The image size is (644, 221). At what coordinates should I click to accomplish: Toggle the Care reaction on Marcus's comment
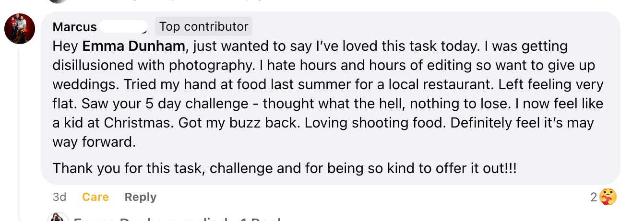coord(95,197)
